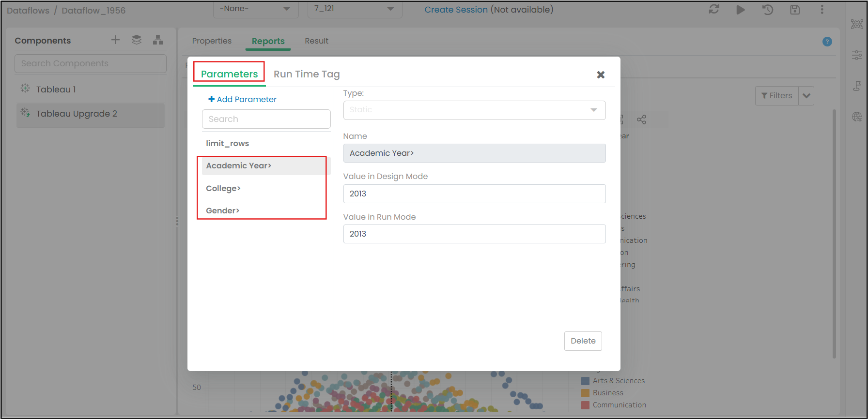
Task: Click the hierarchy icon in Components header
Action: click(158, 40)
